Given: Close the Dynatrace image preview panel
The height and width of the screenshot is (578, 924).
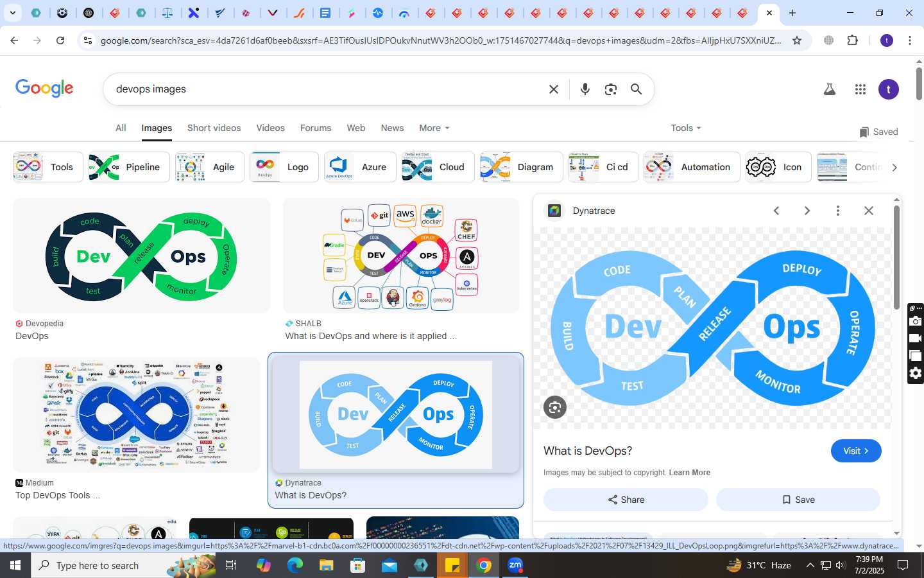Looking at the screenshot, I should (x=869, y=211).
